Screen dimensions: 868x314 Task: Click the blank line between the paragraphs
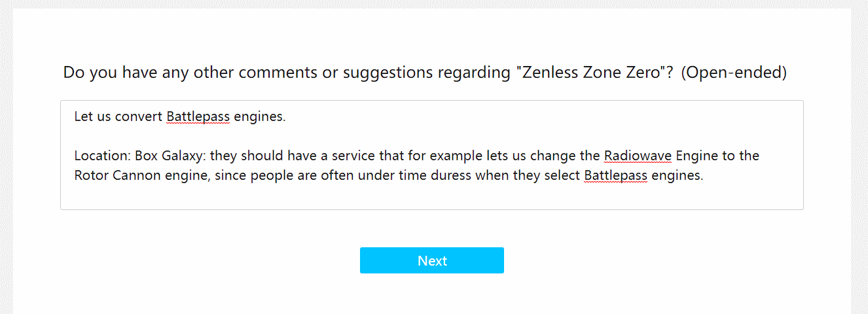click(432, 136)
